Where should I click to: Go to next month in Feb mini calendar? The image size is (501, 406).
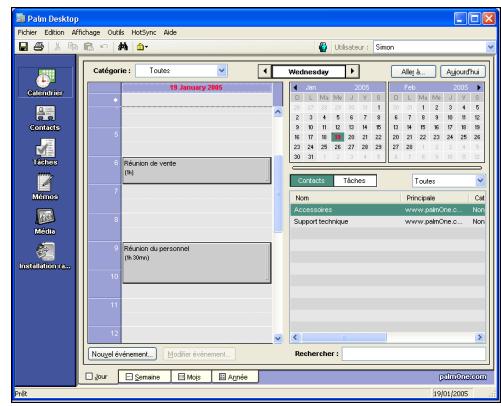point(479,88)
